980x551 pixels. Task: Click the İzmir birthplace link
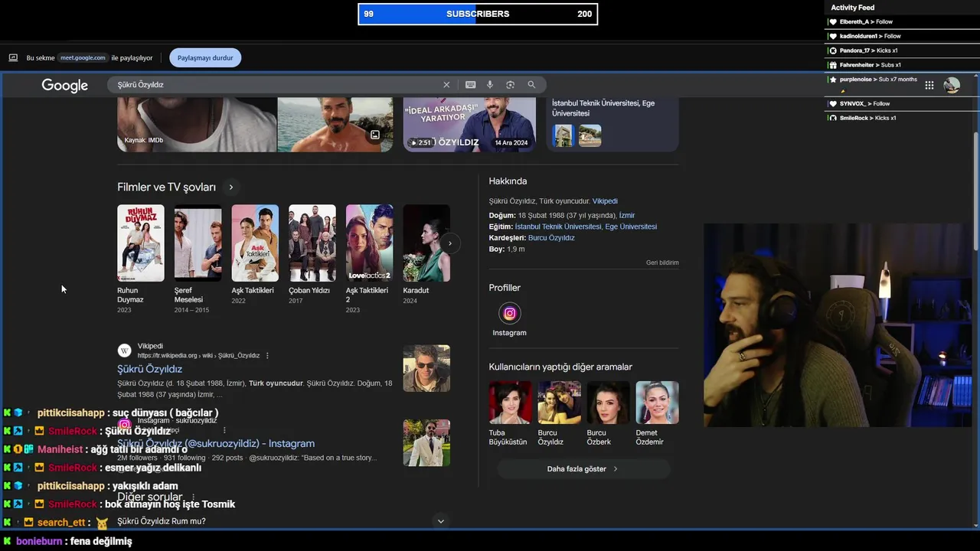pyautogui.click(x=627, y=216)
